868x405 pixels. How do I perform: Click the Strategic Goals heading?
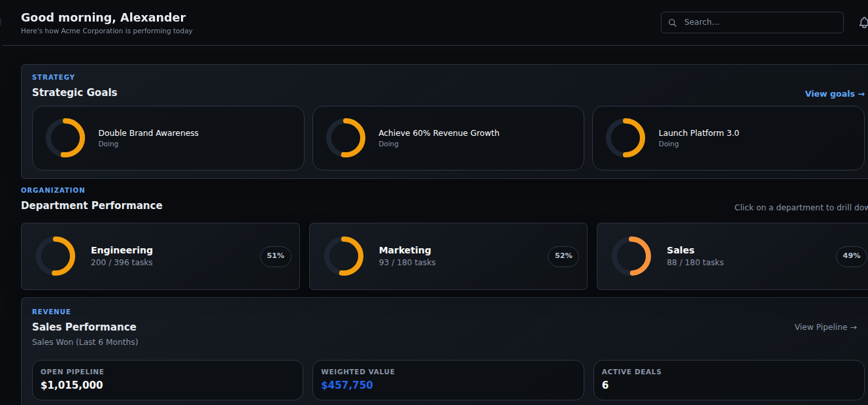click(75, 93)
